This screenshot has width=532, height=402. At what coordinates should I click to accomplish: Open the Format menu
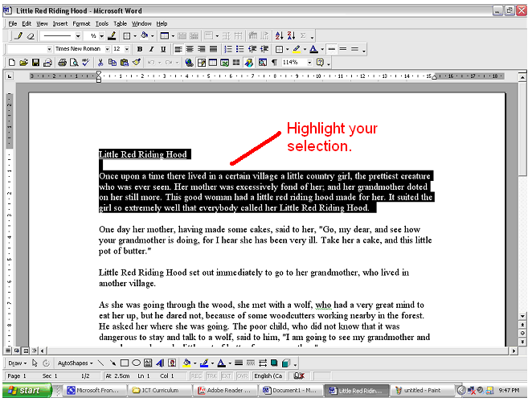tap(81, 23)
